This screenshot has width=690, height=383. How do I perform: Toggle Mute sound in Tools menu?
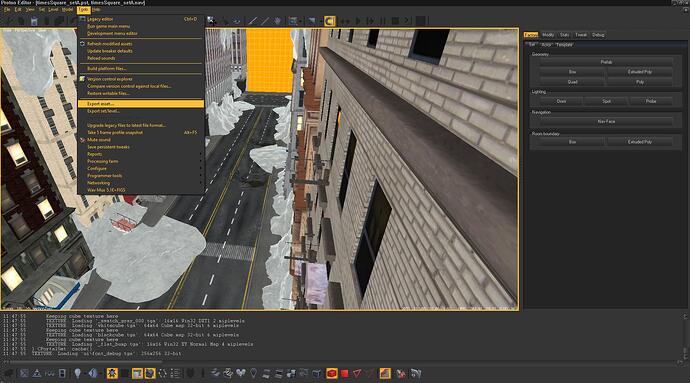(x=141, y=140)
